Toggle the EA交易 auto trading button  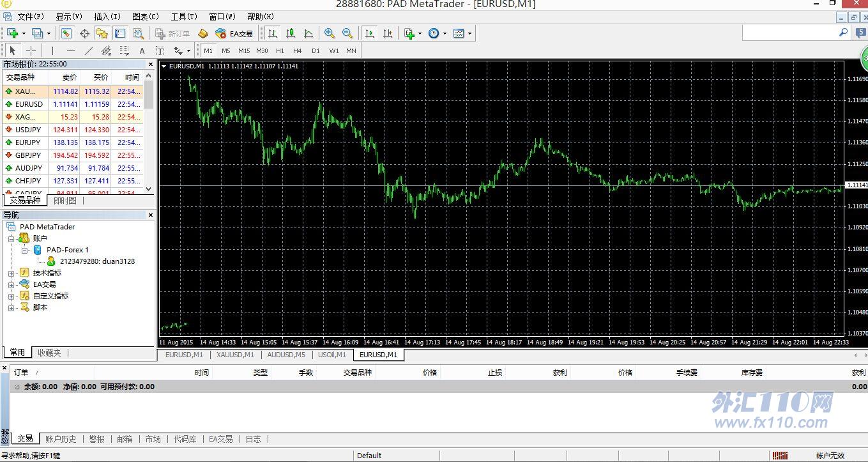234,33
